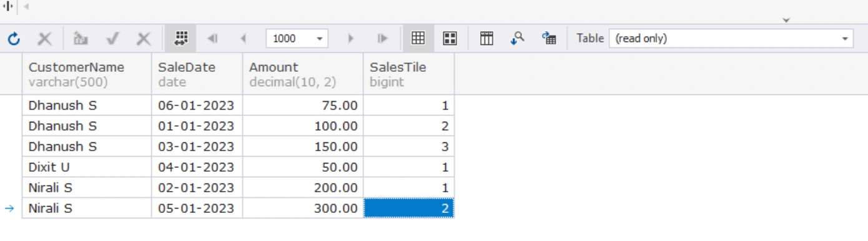Viewport: 868px width, 241px height.
Task: Switch to card view mode
Action: (x=450, y=39)
